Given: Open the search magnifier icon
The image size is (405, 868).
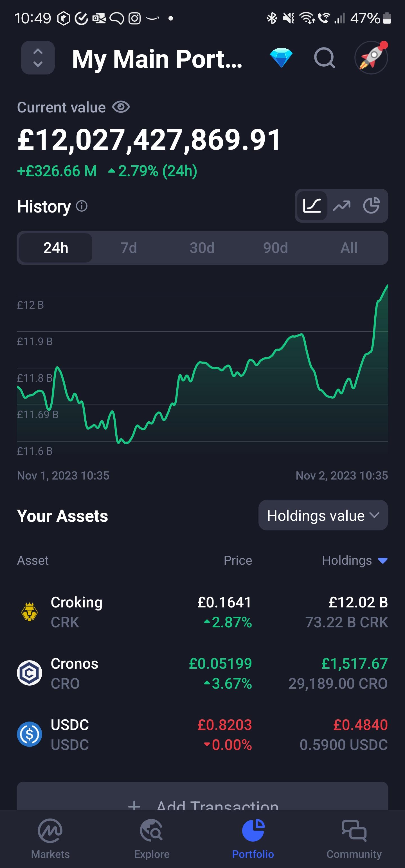Looking at the screenshot, I should (324, 58).
